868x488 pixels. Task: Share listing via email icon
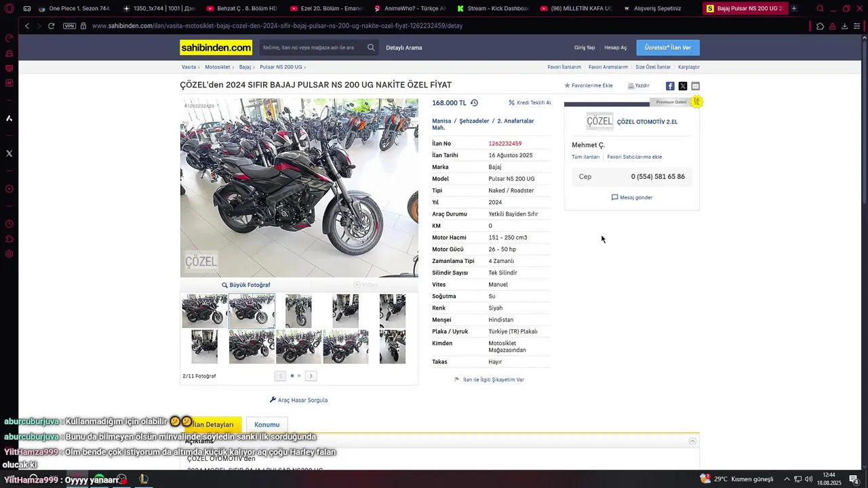[695, 86]
